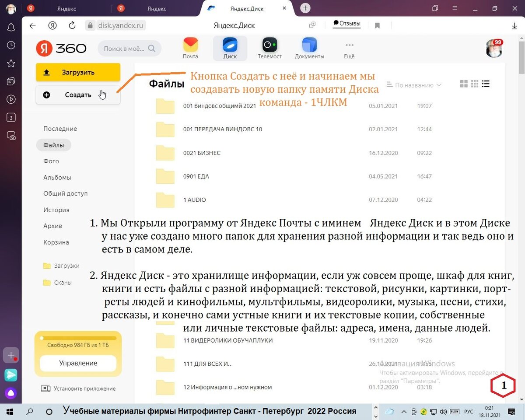Open the Windows Start menu
Image resolution: width=525 pixels, height=420 pixels.
pyautogui.click(x=10, y=412)
